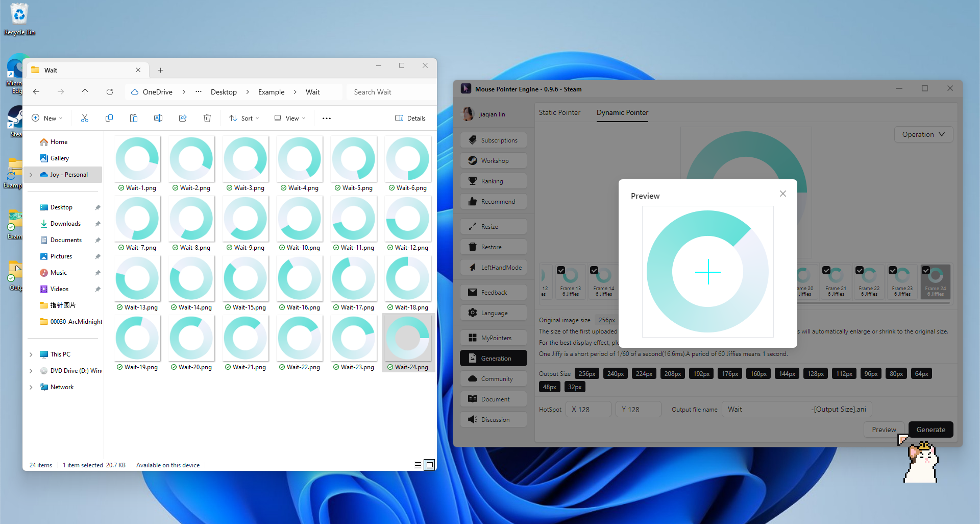Click the Delete trash icon in Explorer toolbar
Image resolution: width=980 pixels, height=524 pixels.
point(207,118)
